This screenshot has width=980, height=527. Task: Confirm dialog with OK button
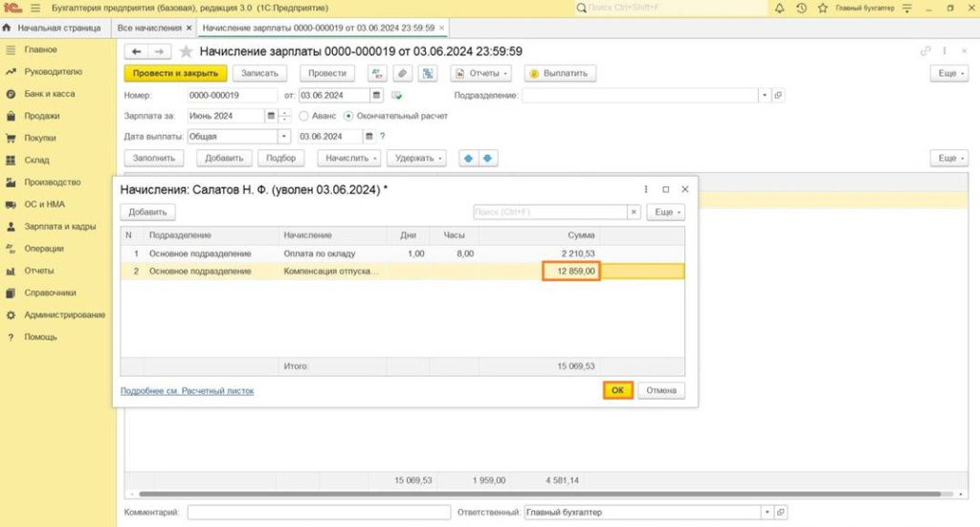[x=617, y=390]
